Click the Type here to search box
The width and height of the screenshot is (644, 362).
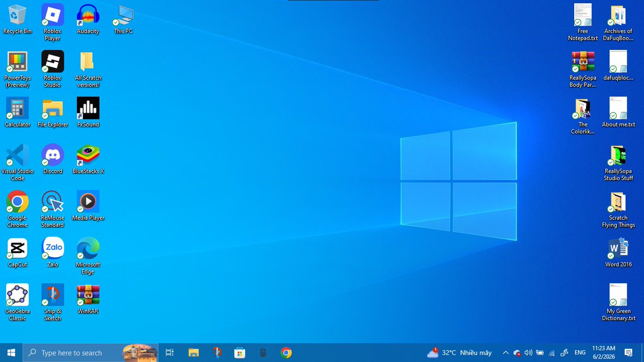pyautogui.click(x=90, y=352)
